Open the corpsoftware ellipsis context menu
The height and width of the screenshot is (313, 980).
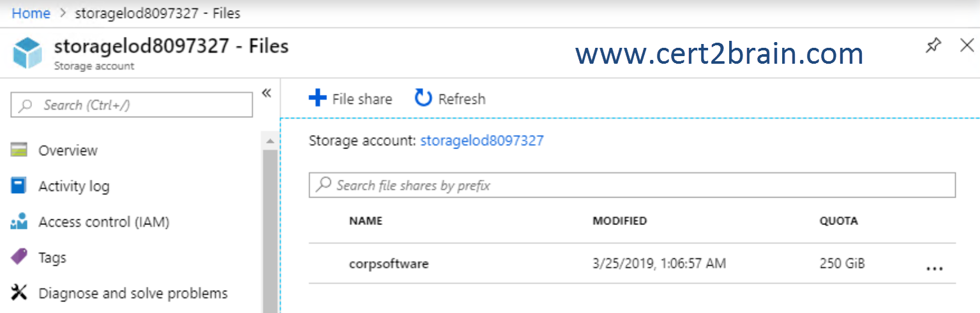934,268
